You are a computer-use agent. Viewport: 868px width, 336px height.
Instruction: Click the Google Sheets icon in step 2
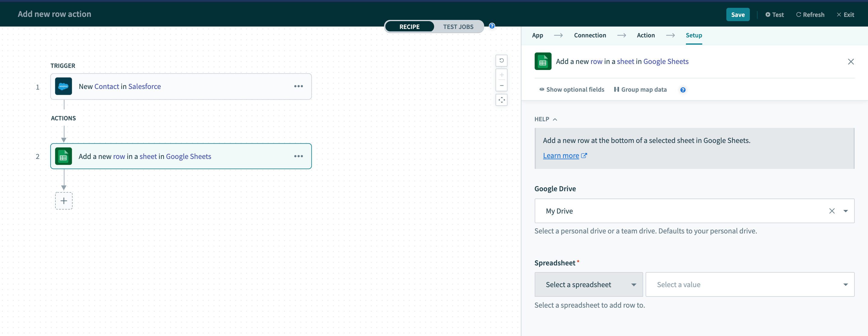coord(63,156)
